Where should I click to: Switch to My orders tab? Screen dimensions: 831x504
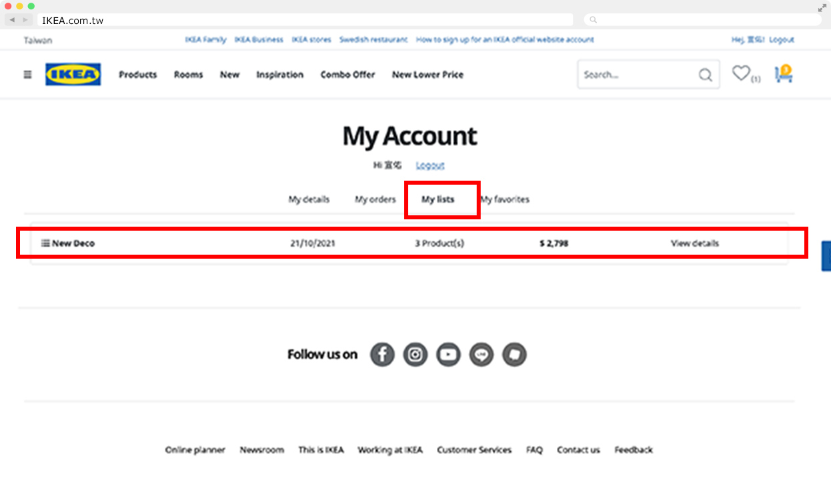(375, 199)
